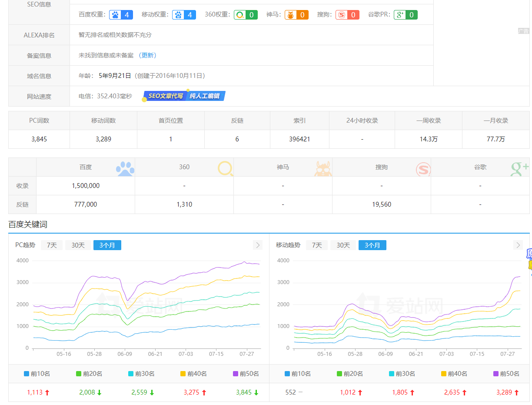Toggle 前30名 series in PC chart legend
Viewport: 532px width, 405px height.
point(141,374)
